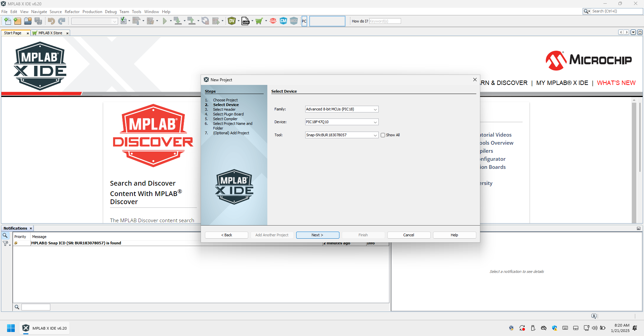
Task: Open the toolbar project configuration dropdown
Action: pos(94,21)
